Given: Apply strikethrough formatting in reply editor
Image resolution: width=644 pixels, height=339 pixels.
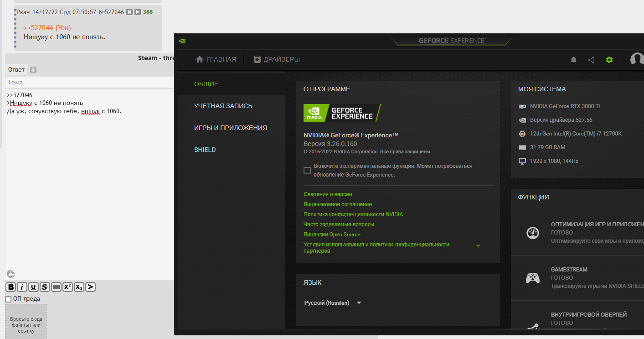Looking at the screenshot, I should pos(45,287).
